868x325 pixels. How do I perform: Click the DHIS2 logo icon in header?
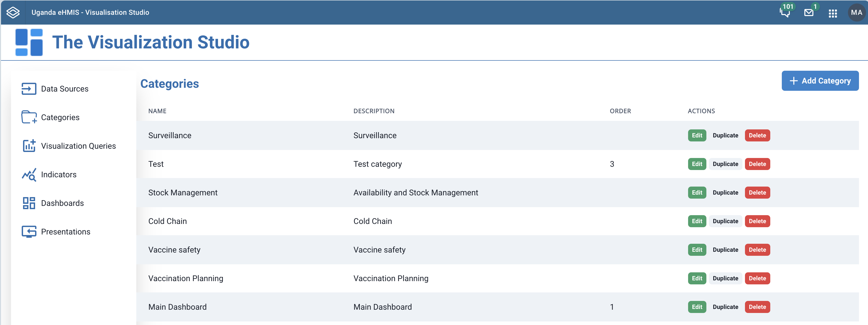[x=13, y=13]
